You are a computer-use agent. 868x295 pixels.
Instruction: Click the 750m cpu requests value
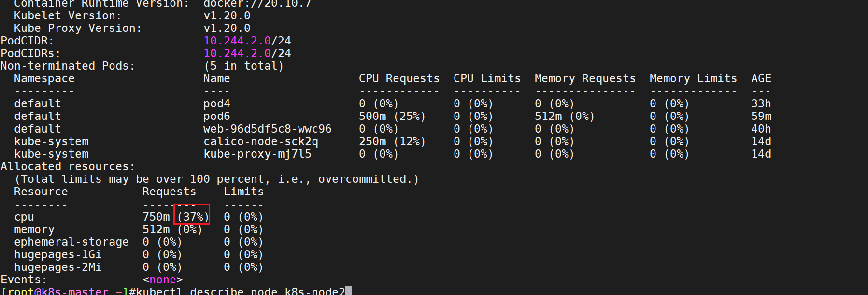[x=156, y=217]
